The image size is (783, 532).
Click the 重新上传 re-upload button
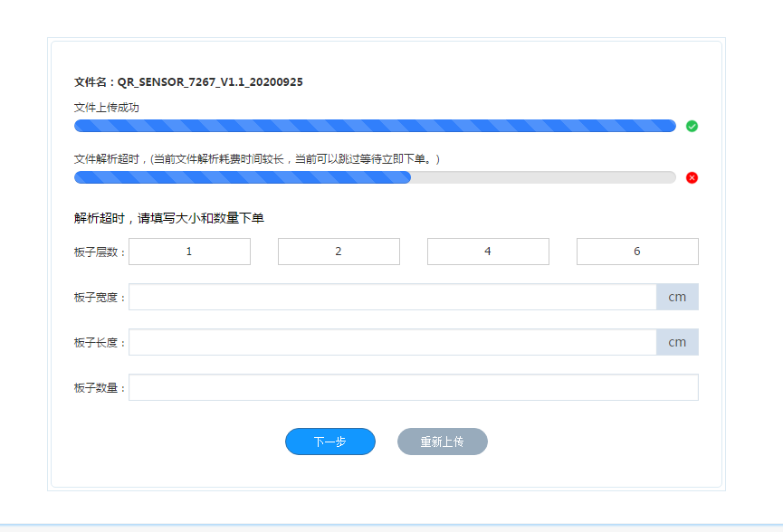tap(443, 442)
